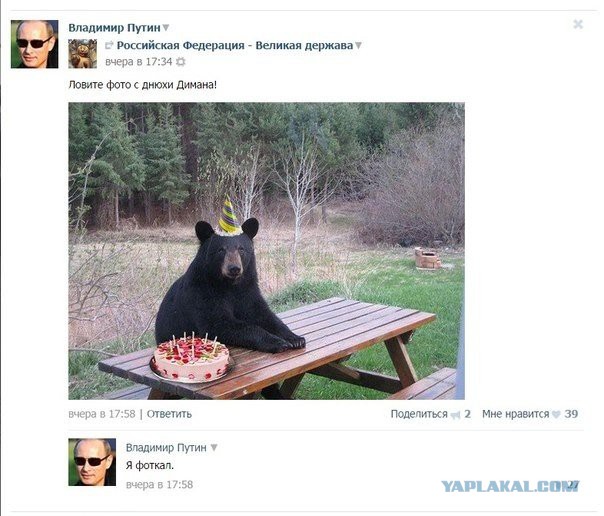Screen dimensions: 604x516
Task: Open the bear community avatar
Action: 82,54
